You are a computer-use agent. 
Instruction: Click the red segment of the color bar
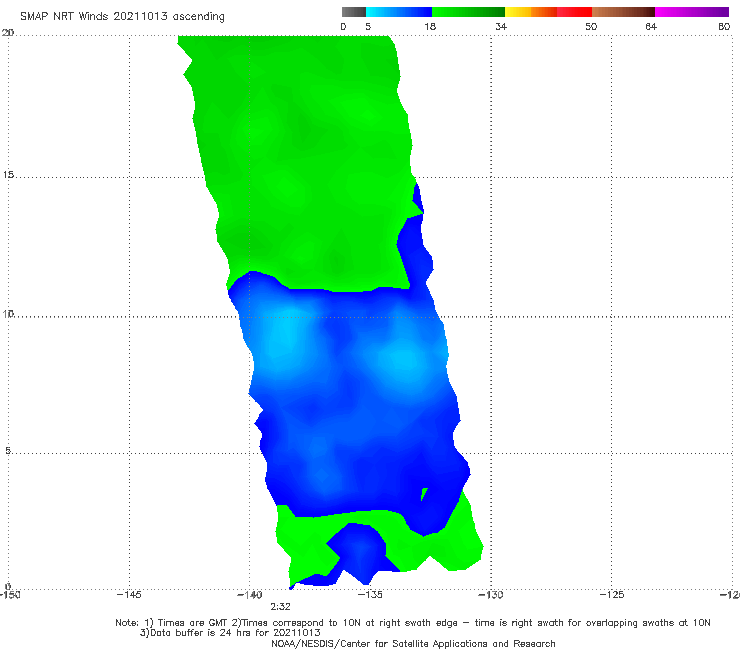(x=574, y=12)
